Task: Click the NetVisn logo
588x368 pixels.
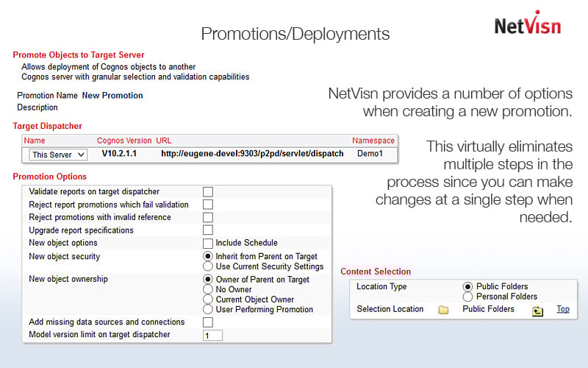Action: click(x=528, y=24)
